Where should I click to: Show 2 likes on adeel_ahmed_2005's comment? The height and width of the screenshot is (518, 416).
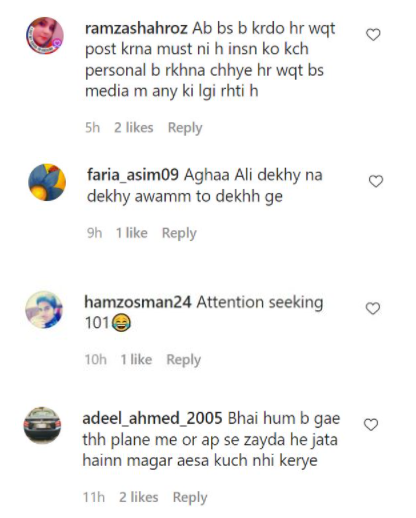coord(139,497)
